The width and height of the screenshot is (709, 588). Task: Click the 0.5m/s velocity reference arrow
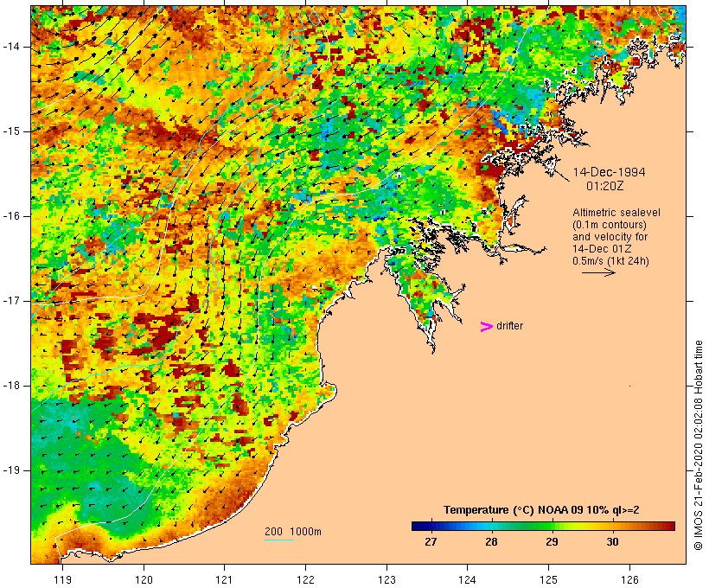click(598, 272)
